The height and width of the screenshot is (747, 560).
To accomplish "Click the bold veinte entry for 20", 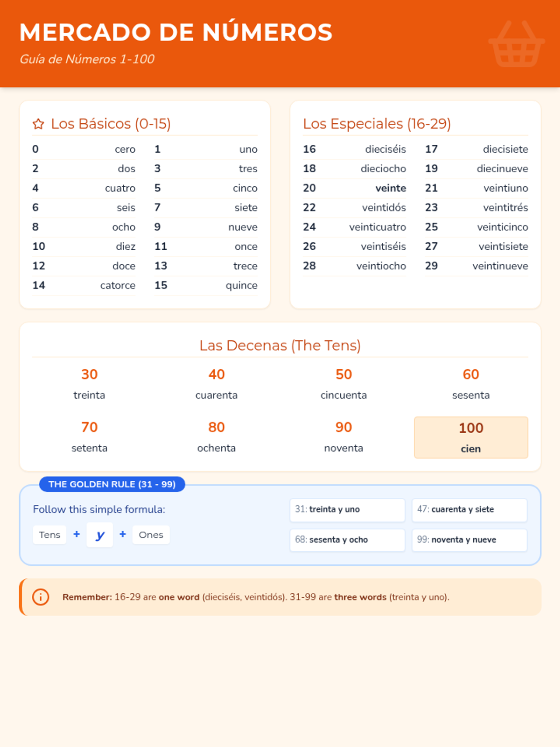I will 391,188.
